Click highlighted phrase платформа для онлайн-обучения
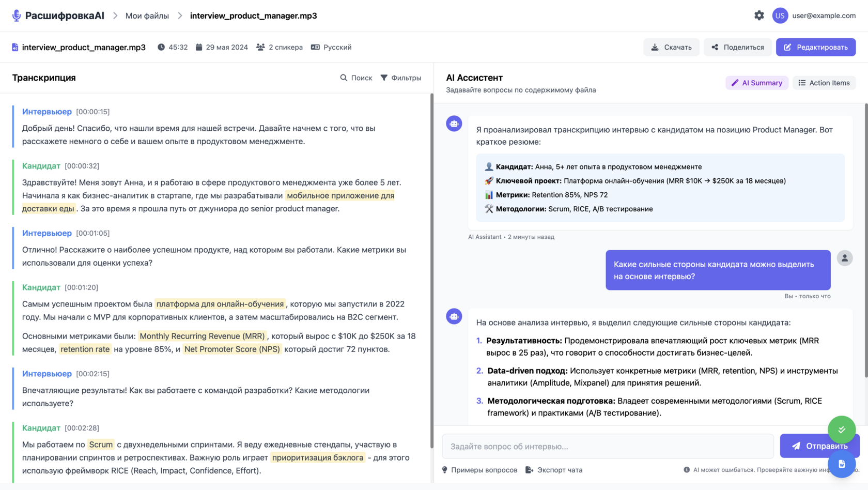Screen dimensions: 868x490 220,304
